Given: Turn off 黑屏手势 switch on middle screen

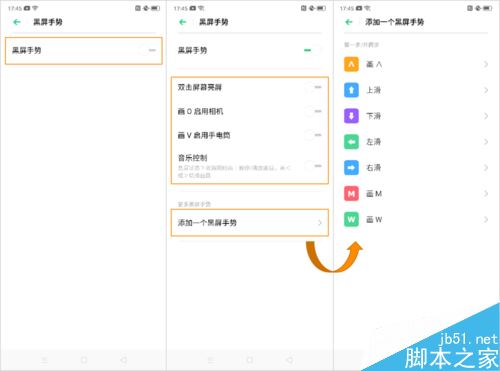Looking at the screenshot, I should pos(312,50).
